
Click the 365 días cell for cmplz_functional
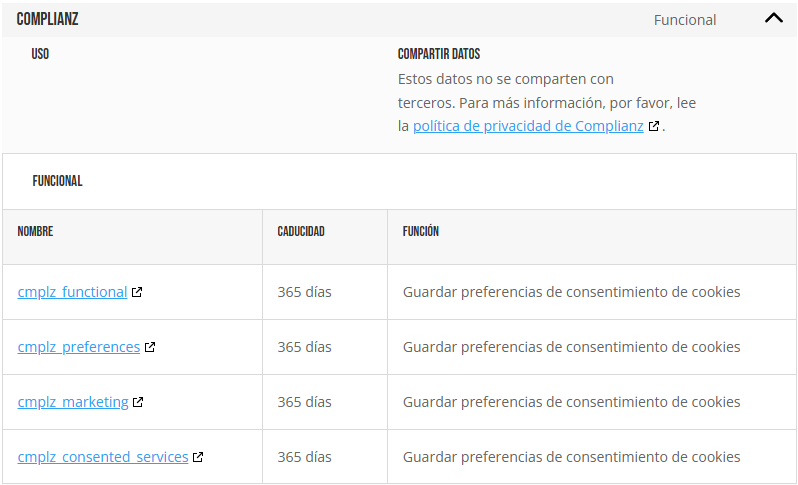point(304,292)
